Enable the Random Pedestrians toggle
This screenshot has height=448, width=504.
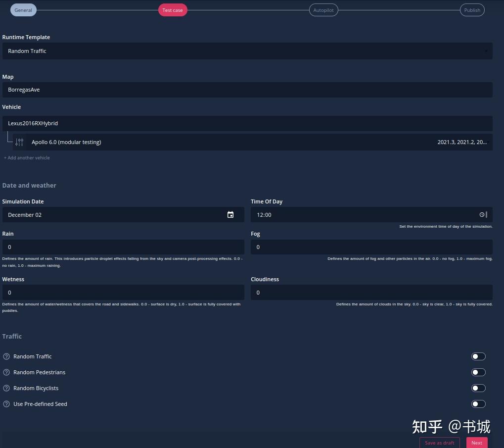point(478,372)
